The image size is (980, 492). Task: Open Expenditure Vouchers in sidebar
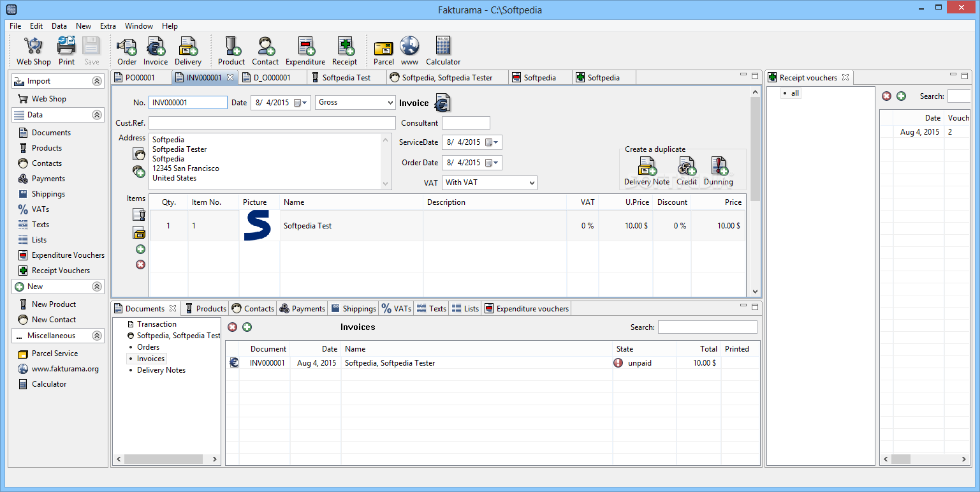[x=68, y=255]
